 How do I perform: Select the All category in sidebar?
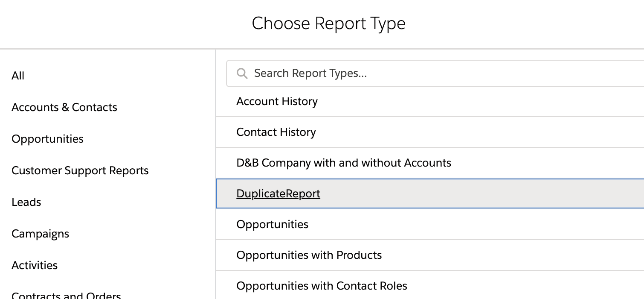(x=18, y=76)
